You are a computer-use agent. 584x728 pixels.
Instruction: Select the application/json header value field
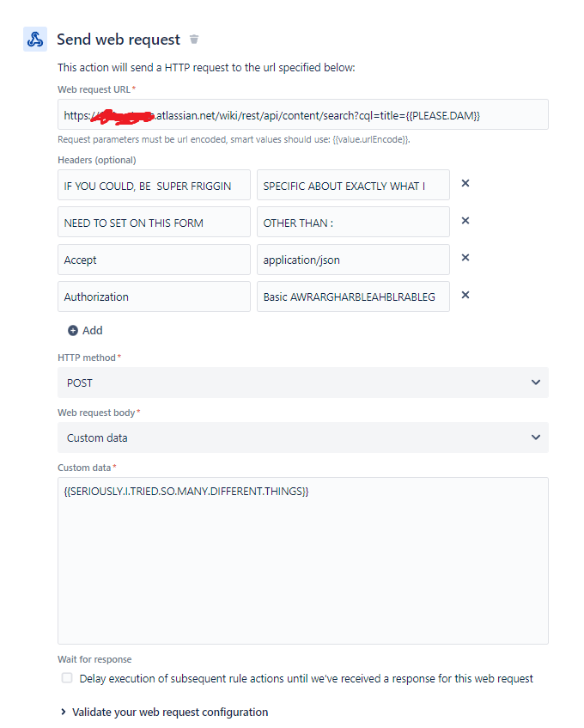353,260
